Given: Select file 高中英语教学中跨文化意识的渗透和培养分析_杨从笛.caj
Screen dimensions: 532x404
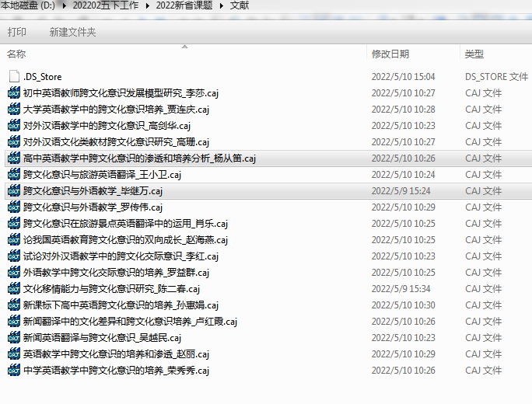Looking at the screenshot, I should (x=139, y=158).
